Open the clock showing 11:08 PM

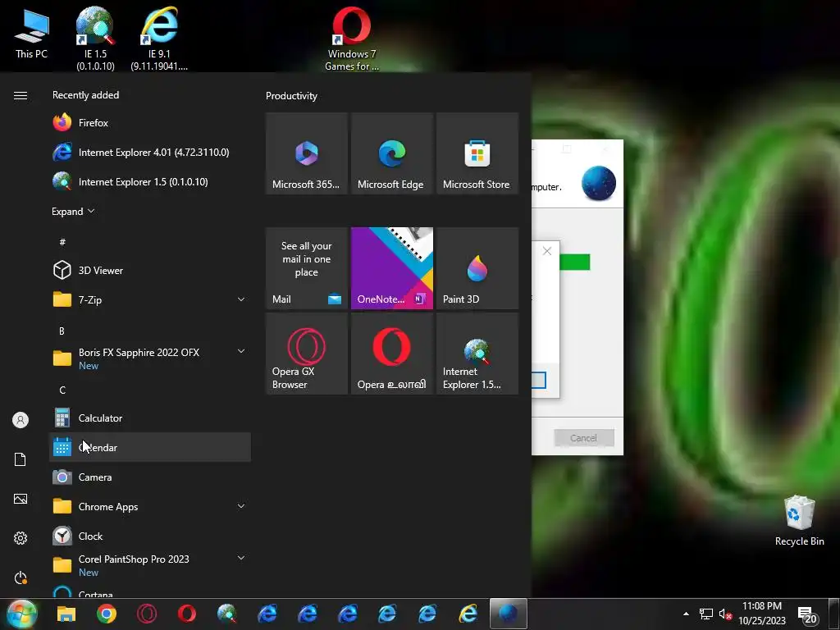click(762, 614)
